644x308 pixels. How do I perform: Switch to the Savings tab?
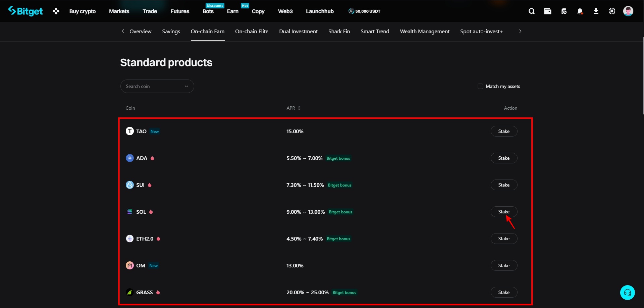(x=171, y=31)
